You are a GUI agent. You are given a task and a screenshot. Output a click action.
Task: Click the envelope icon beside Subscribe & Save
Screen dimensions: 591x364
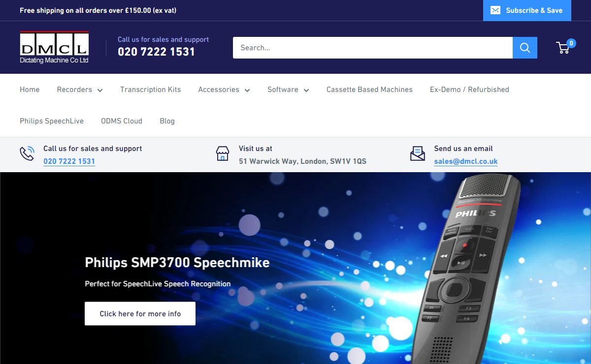click(495, 10)
